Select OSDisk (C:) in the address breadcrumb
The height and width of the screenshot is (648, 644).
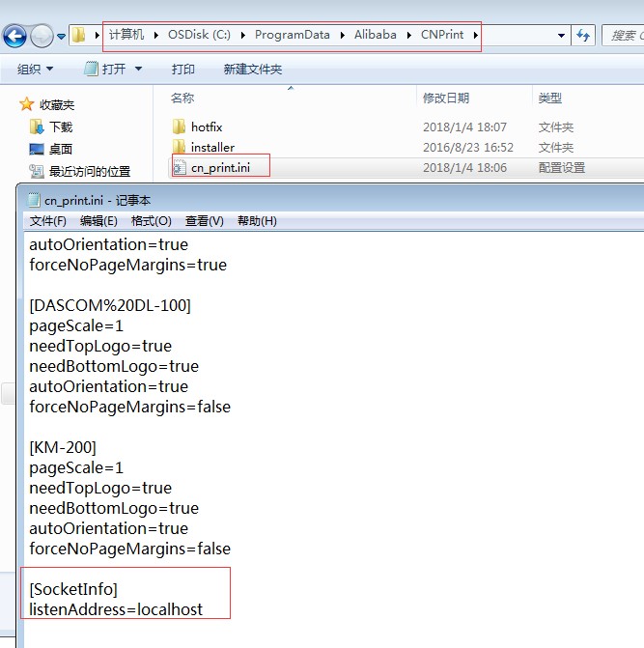tap(199, 35)
